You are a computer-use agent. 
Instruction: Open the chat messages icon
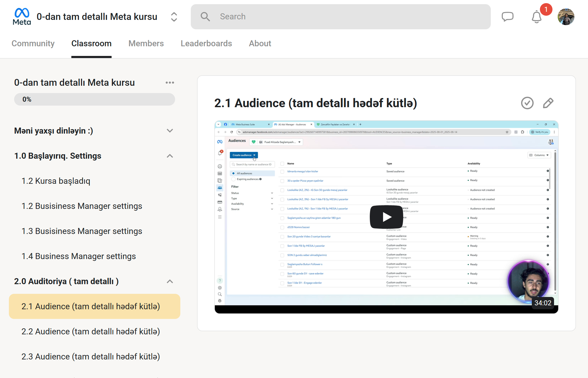(508, 17)
